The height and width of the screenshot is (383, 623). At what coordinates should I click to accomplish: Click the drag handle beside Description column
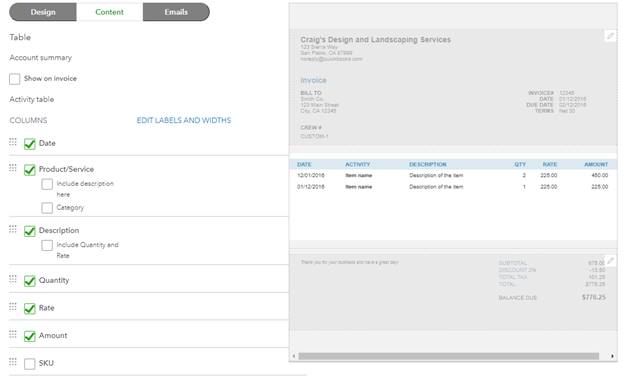pyautogui.click(x=13, y=229)
